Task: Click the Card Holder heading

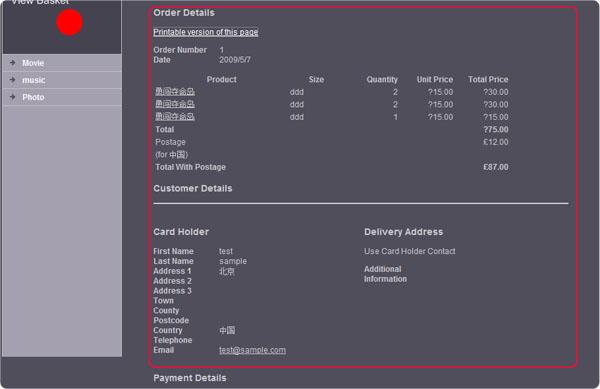Action: click(181, 232)
